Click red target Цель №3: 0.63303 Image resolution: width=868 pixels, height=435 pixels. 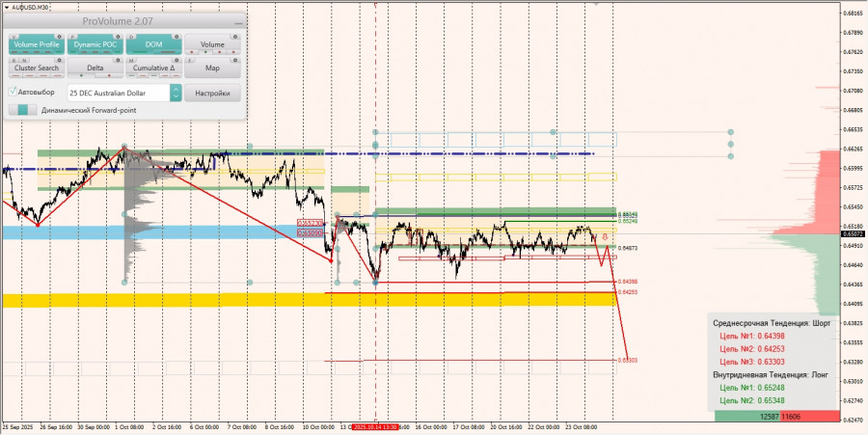[x=752, y=362]
